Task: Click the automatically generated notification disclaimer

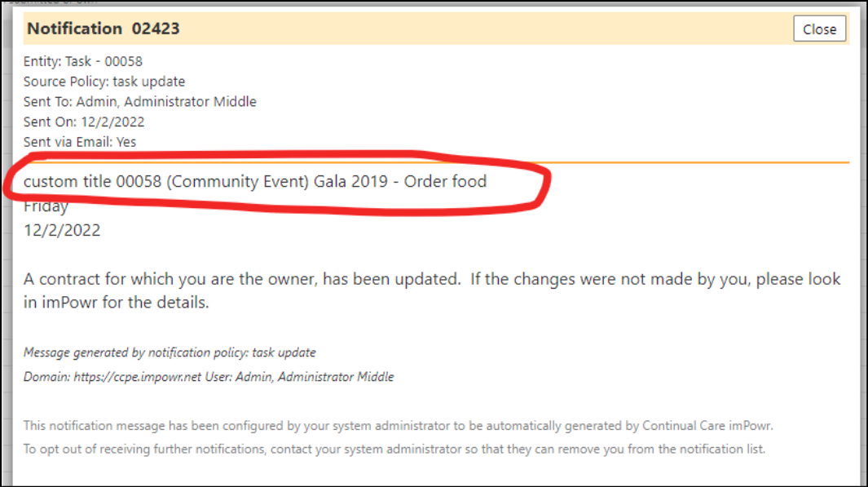Action: (398, 426)
